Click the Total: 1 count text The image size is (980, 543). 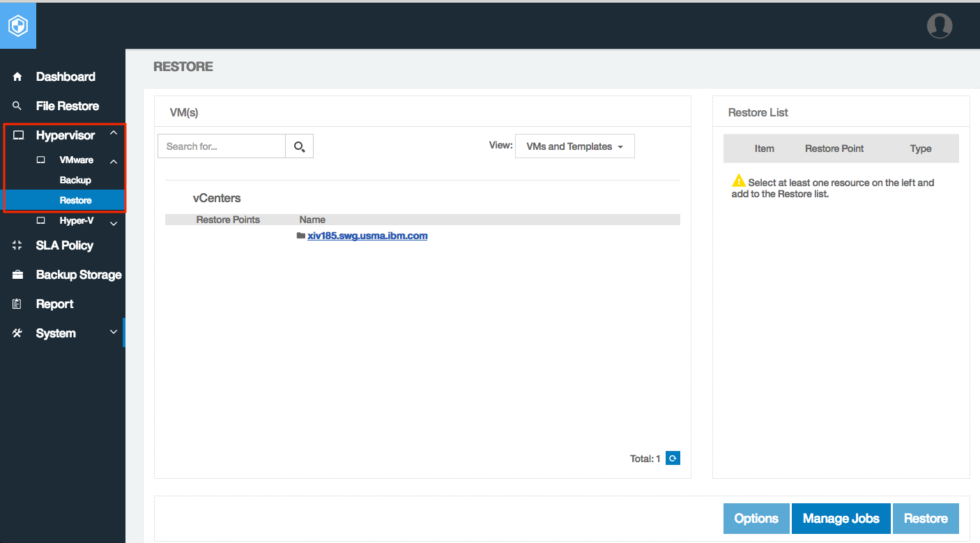645,459
